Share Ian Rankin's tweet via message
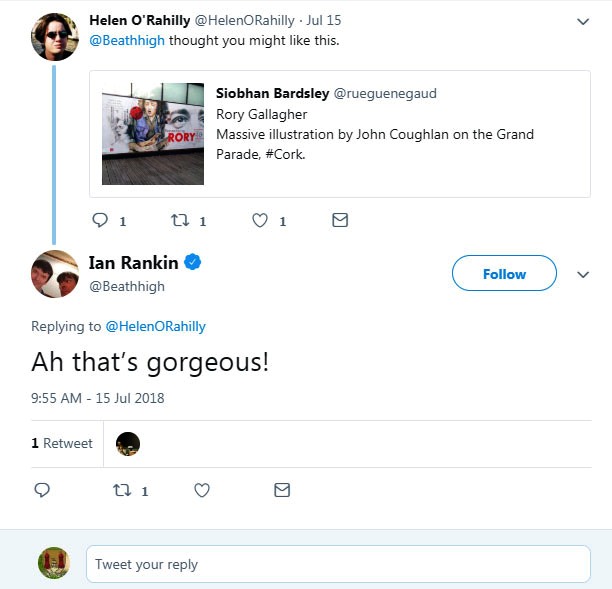 click(x=282, y=490)
